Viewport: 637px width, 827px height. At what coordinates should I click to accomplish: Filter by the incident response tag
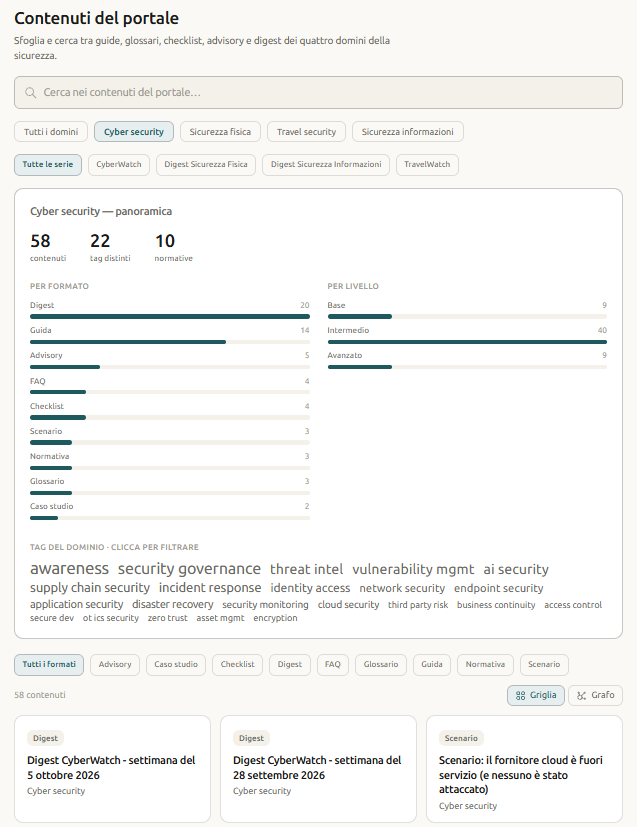pyautogui.click(x=210, y=588)
